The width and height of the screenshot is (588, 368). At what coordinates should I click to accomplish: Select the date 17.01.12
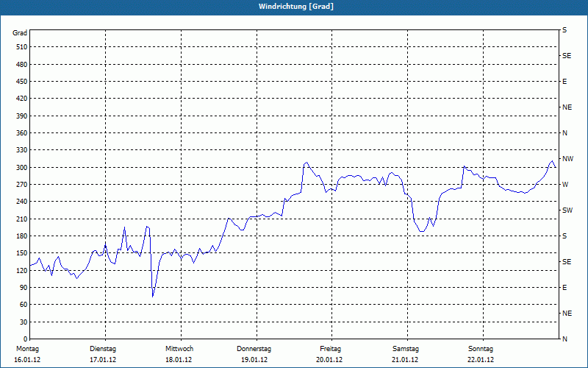point(103,360)
